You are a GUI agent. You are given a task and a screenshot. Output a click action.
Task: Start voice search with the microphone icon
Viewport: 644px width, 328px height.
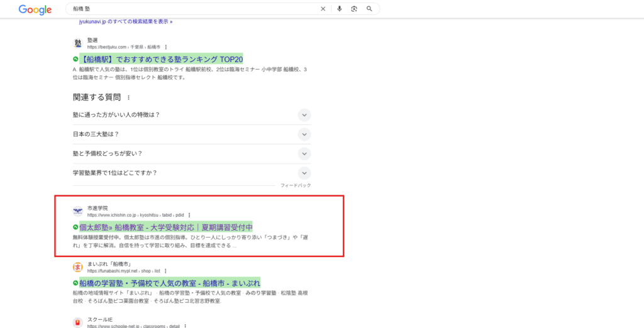pyautogui.click(x=340, y=9)
